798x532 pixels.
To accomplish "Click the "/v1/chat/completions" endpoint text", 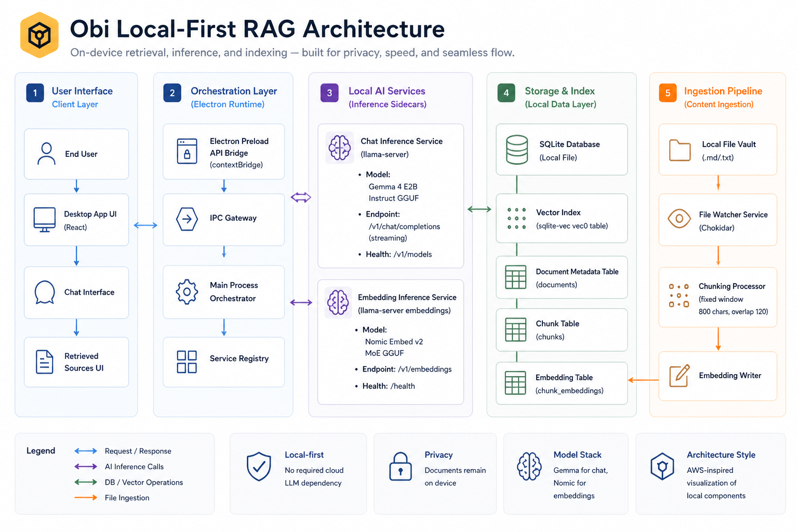I will coord(404,227).
